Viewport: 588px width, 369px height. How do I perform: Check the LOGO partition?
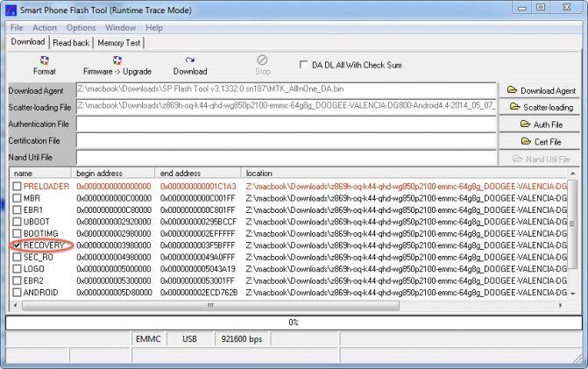click(17, 269)
